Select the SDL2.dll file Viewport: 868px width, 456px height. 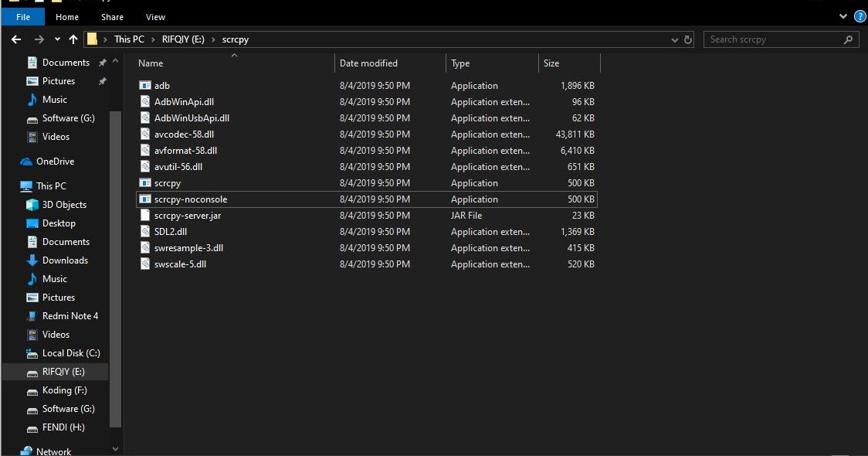(x=169, y=231)
